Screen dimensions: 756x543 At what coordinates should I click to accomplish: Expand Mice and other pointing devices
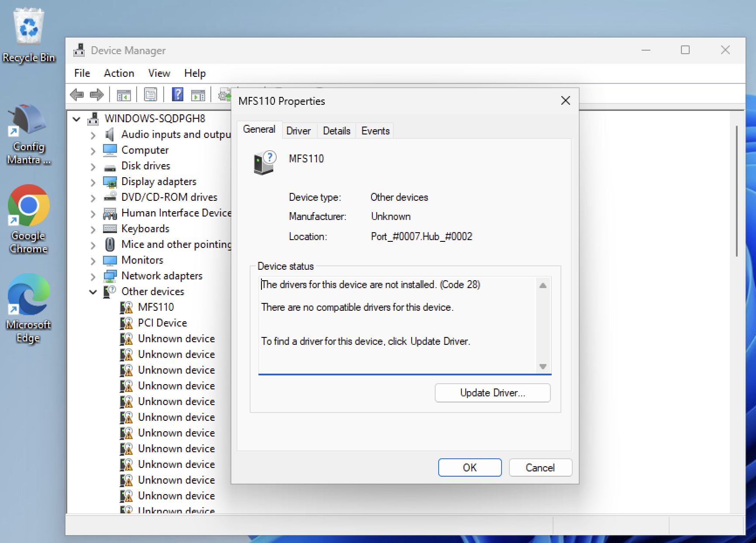click(93, 245)
